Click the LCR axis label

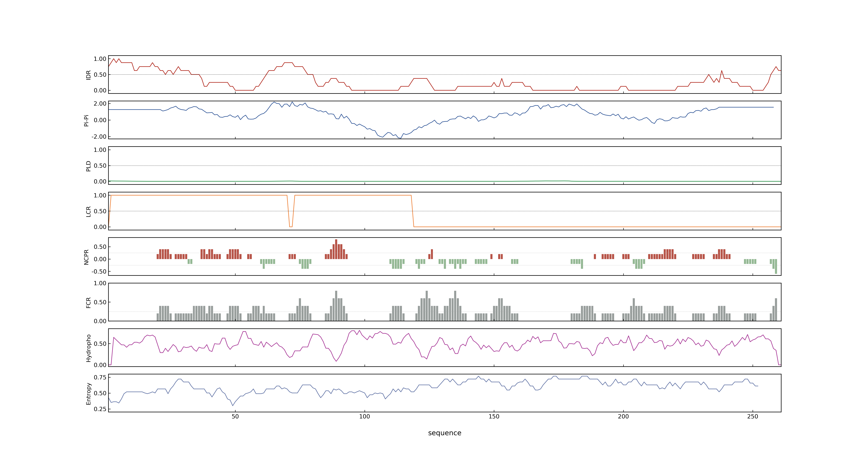[x=88, y=211]
